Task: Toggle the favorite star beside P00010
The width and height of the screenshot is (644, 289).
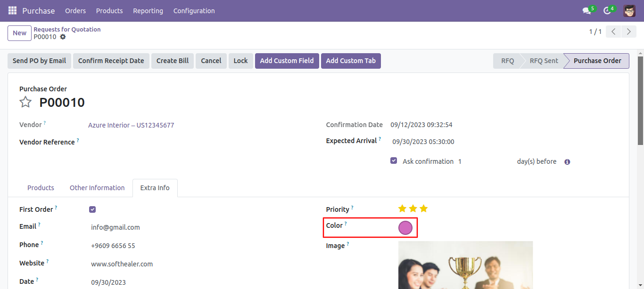Action: [25, 102]
